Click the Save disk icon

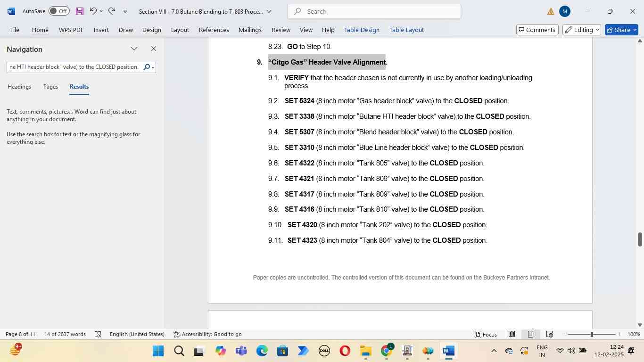click(x=79, y=11)
